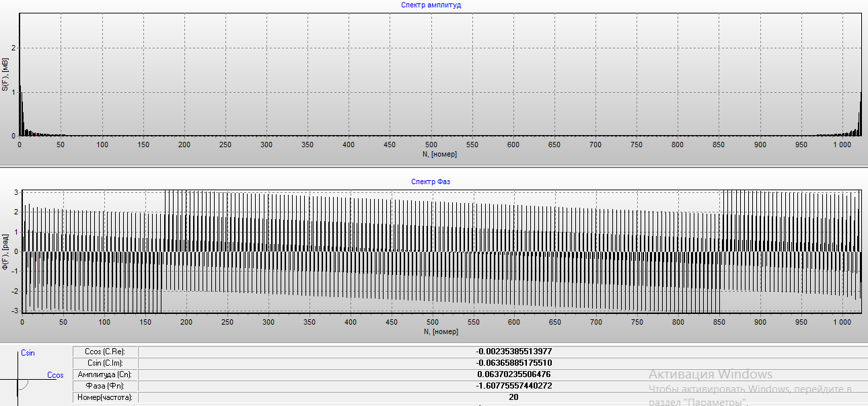The image size is (868, 406).
Task: Click the Номер(частота) value 20
Action: click(x=513, y=397)
